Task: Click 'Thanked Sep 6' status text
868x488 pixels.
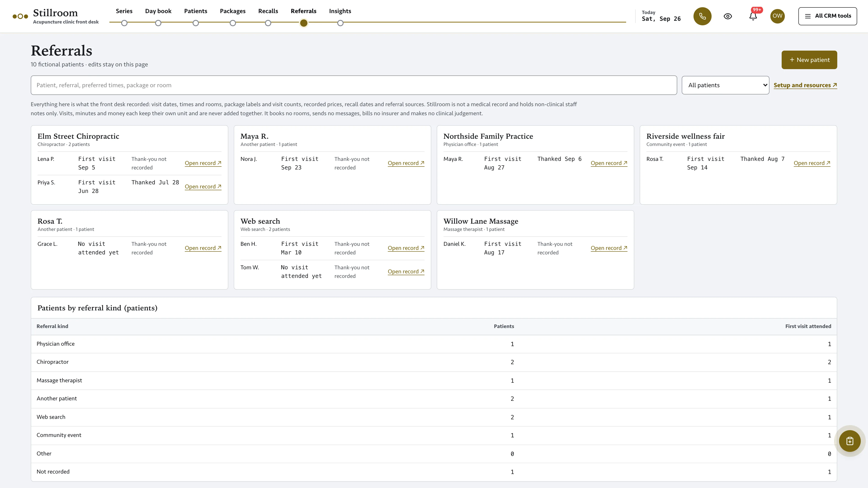Action: [559, 159]
